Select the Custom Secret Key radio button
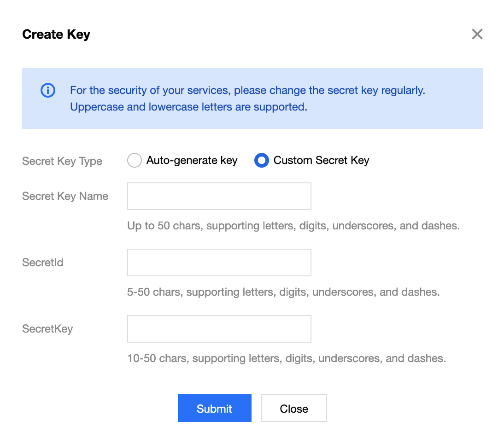 click(262, 160)
